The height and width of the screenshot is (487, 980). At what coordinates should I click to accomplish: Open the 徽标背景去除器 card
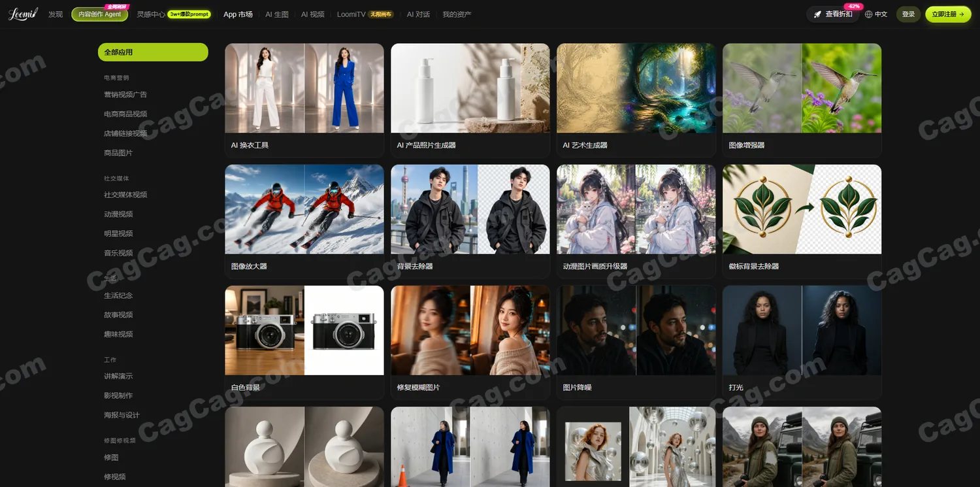tap(802, 222)
